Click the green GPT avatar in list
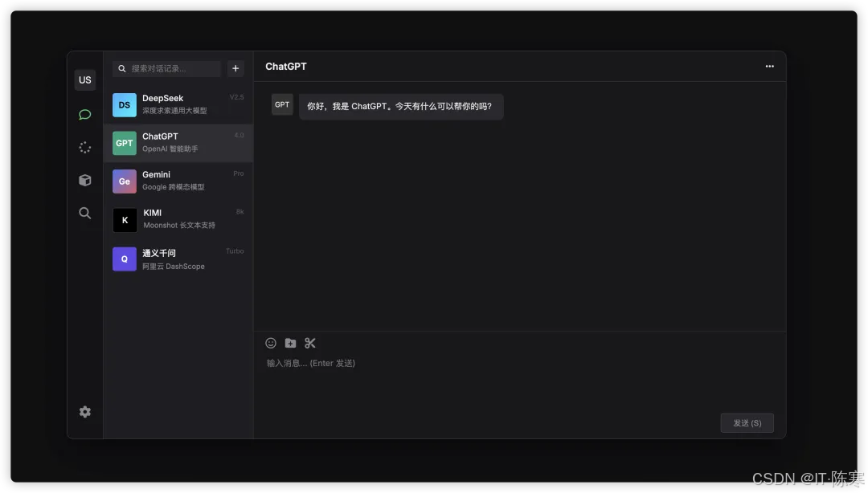Viewport: 868px width, 493px height. (125, 143)
